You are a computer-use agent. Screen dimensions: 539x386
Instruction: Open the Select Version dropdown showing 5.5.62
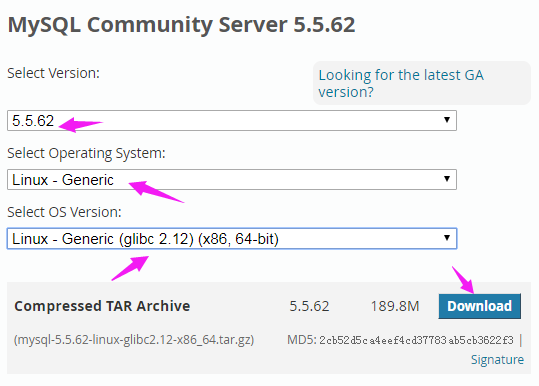pos(232,121)
